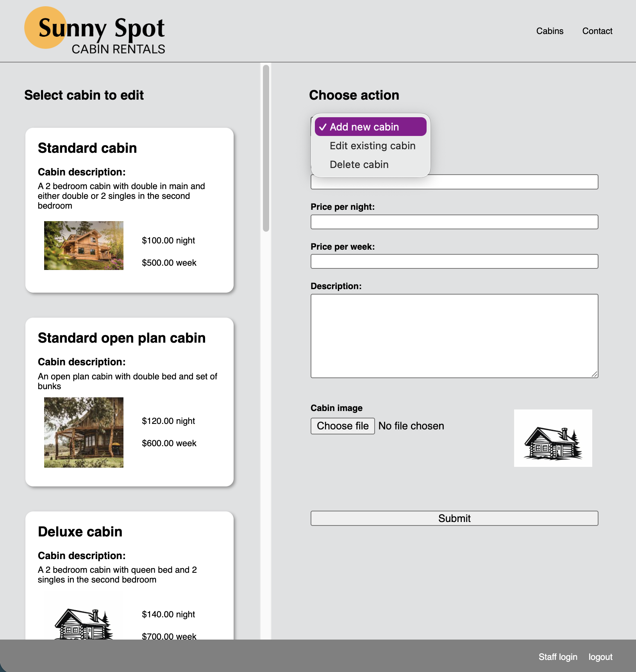Select 'Edit existing cabin' from the dropdown
The image size is (636, 672).
click(x=372, y=145)
